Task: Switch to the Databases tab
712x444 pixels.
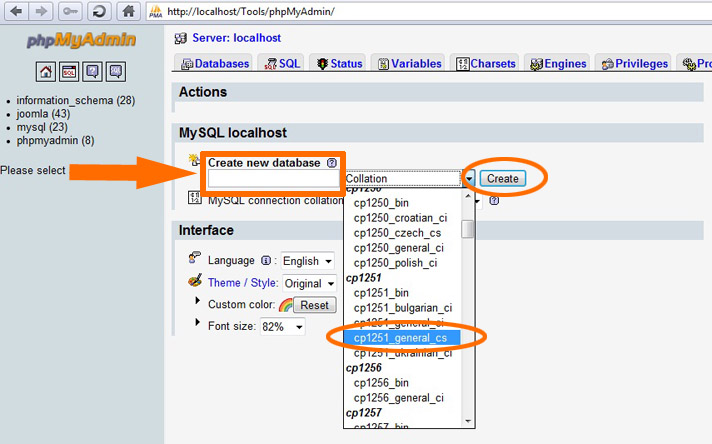Action: [x=215, y=64]
